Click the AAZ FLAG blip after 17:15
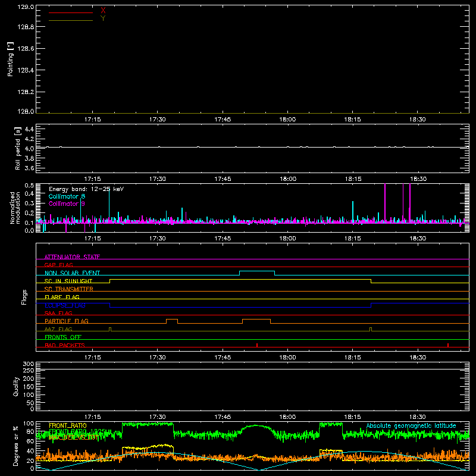This screenshot has width=476, height=476. (x=110, y=329)
